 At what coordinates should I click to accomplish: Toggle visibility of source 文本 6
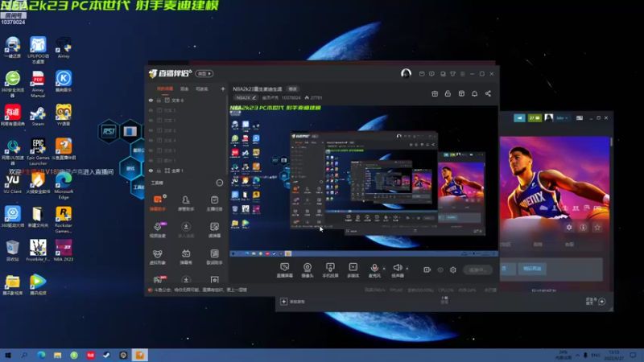coord(151,100)
